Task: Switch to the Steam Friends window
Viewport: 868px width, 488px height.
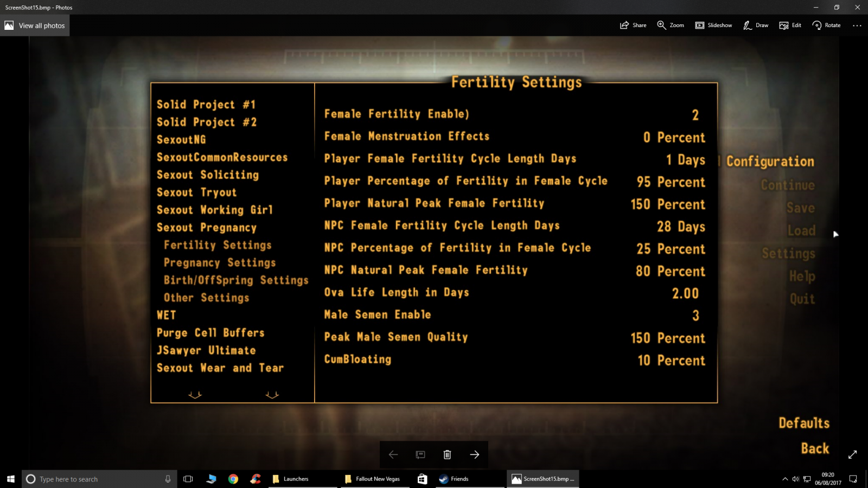Action: click(470, 479)
